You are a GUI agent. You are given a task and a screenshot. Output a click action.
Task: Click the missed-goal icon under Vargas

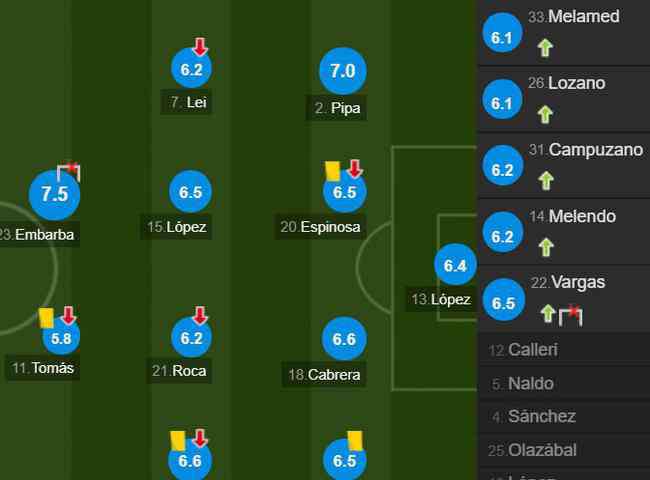(571, 315)
